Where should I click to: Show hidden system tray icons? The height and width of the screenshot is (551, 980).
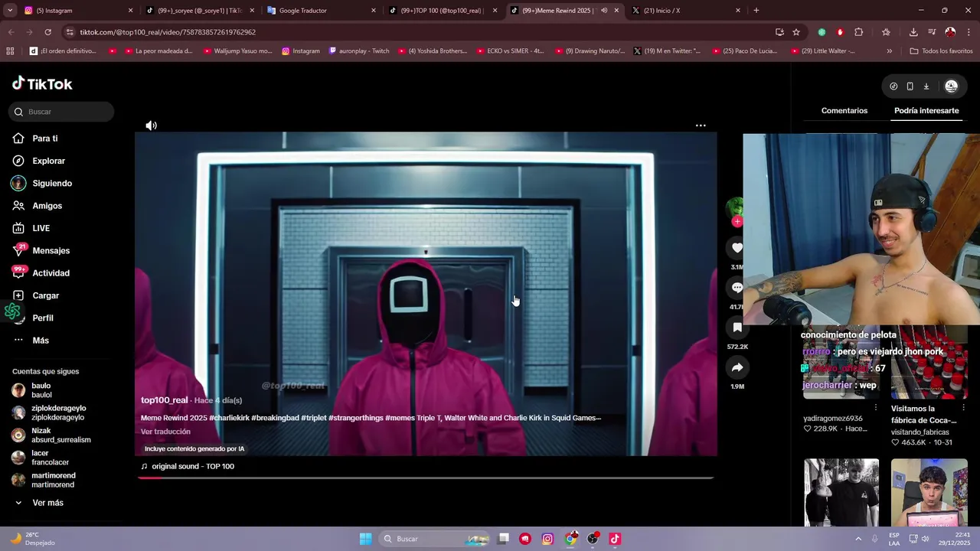858,539
